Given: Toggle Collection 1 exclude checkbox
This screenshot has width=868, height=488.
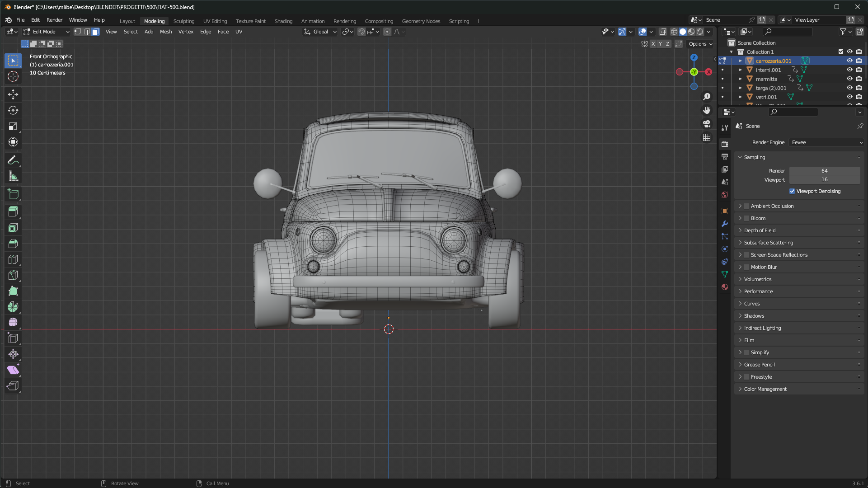Looking at the screenshot, I should [x=841, y=52].
